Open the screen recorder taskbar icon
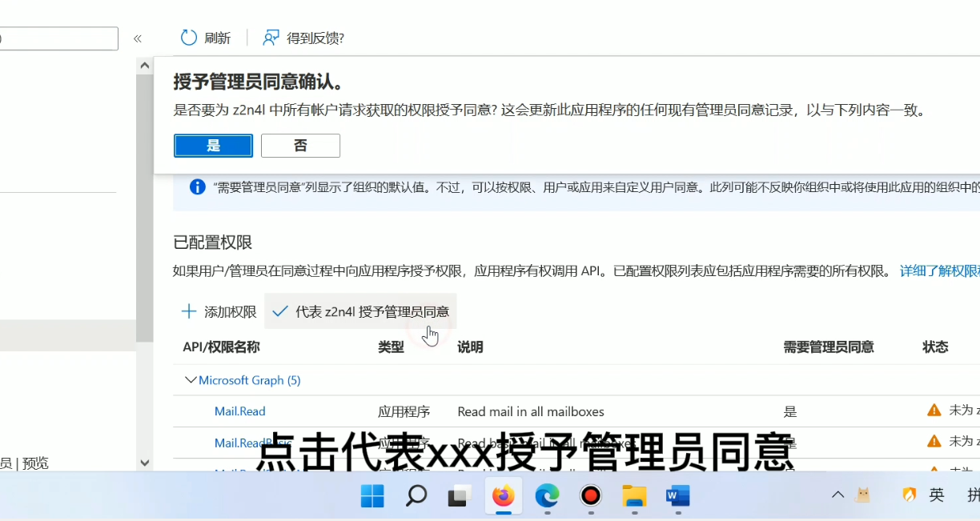 coord(591,496)
